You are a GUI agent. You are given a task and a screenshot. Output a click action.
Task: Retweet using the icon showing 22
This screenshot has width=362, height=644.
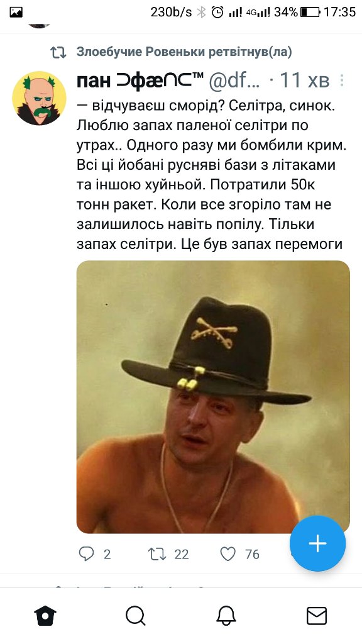[156, 553]
